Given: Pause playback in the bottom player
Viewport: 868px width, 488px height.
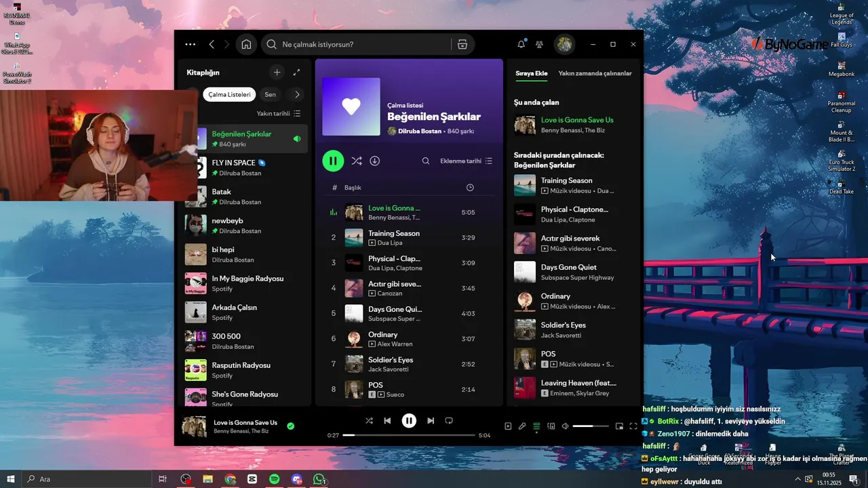Looking at the screenshot, I should (x=409, y=421).
